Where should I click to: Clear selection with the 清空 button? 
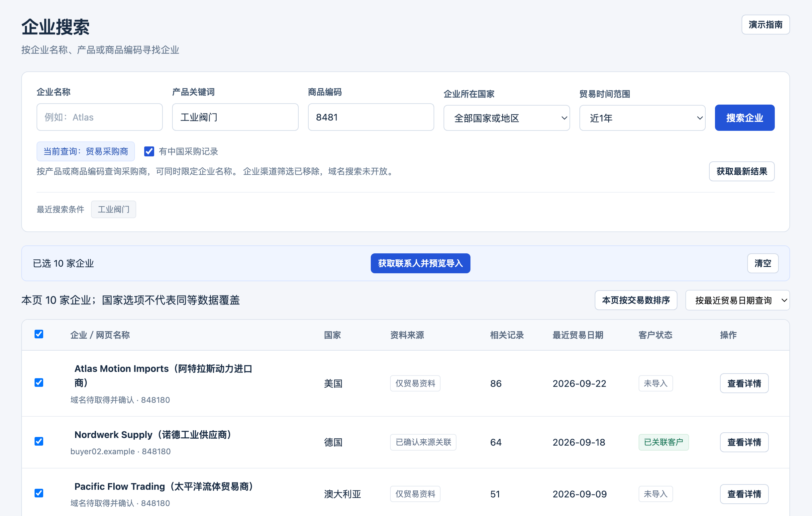[763, 263]
